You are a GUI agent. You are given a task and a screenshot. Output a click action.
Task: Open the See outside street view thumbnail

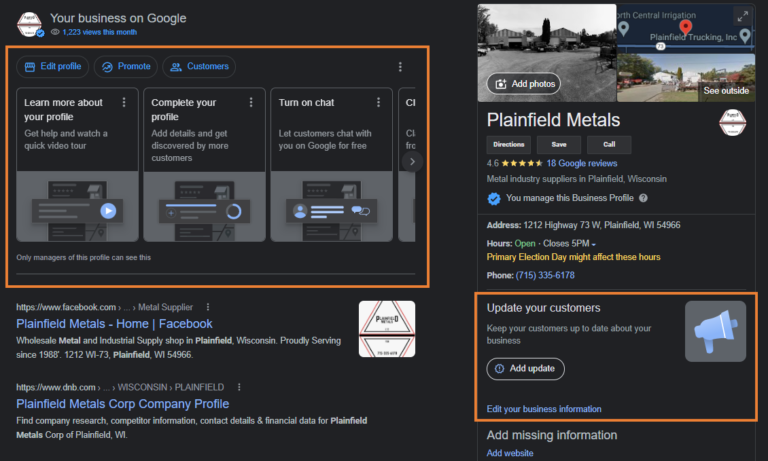coord(686,78)
